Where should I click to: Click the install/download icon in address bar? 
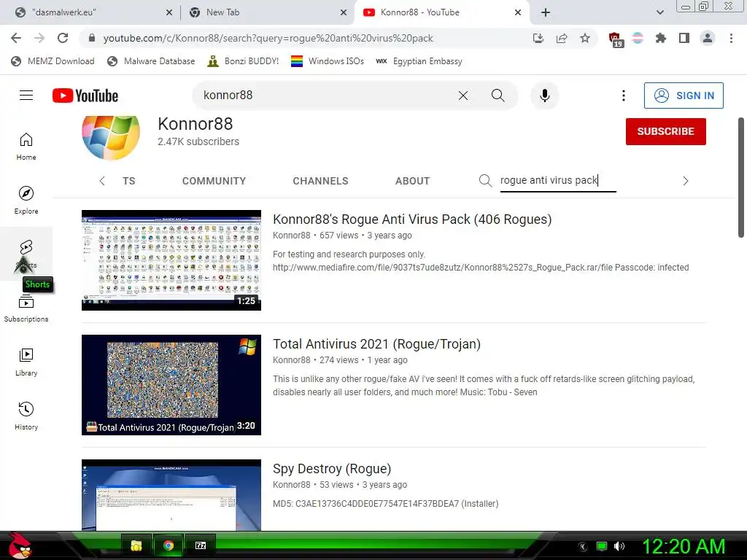click(x=538, y=38)
